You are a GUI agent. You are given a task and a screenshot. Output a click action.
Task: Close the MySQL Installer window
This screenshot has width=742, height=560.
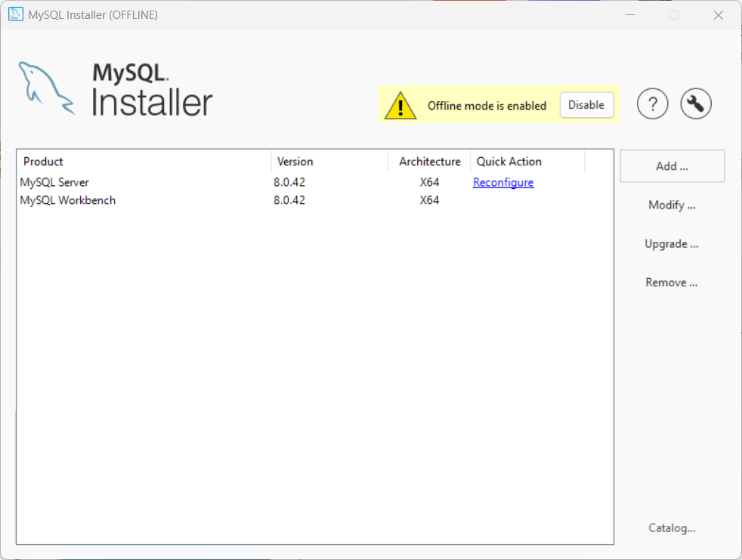[719, 14]
